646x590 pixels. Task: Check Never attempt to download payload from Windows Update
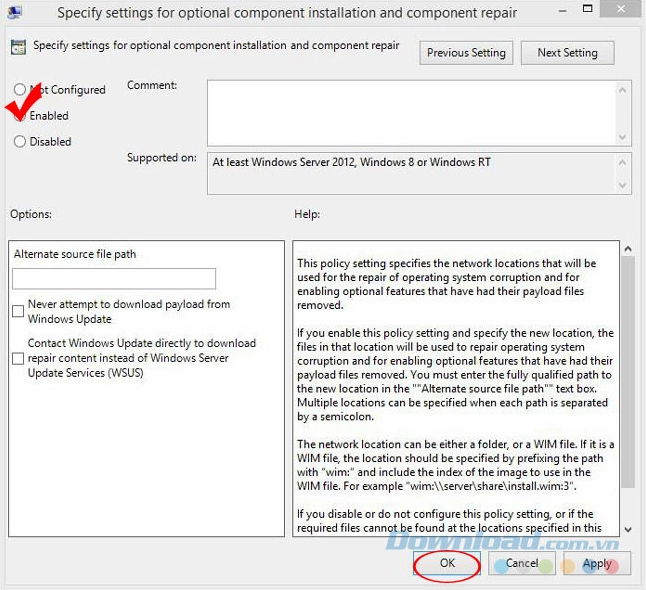point(18,311)
